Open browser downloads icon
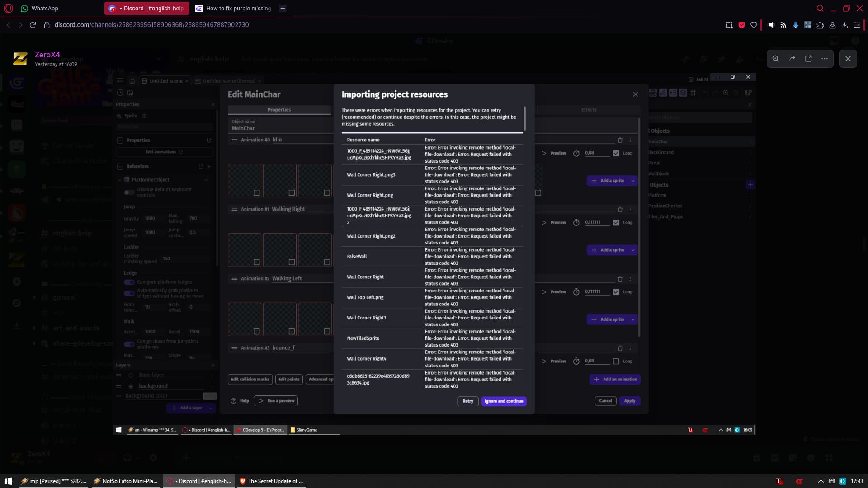Screen dimensions: 868x488 (x=844, y=25)
